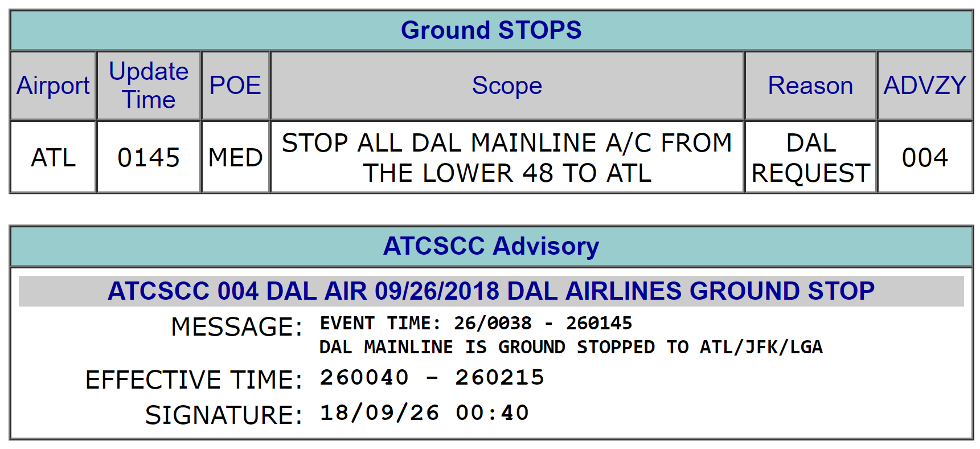Image resolution: width=980 pixels, height=449 pixels.
Task: Select the ATL airport cell
Action: coord(53,157)
